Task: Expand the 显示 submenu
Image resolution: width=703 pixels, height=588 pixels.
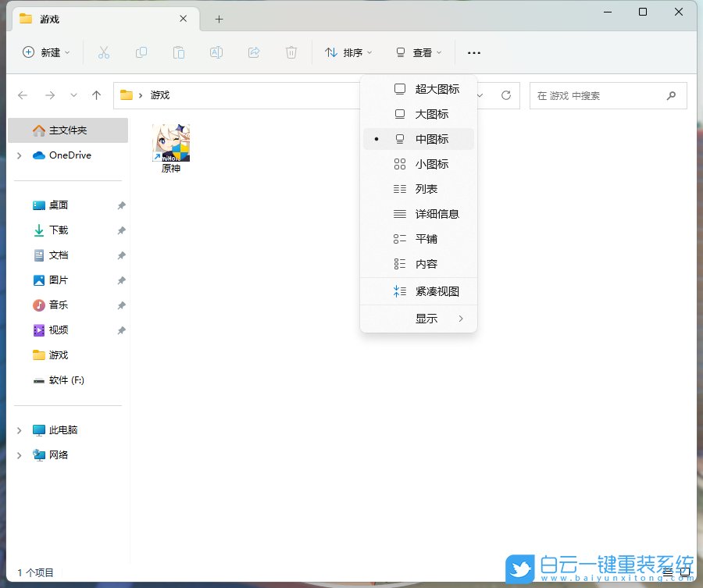Action: [428, 318]
